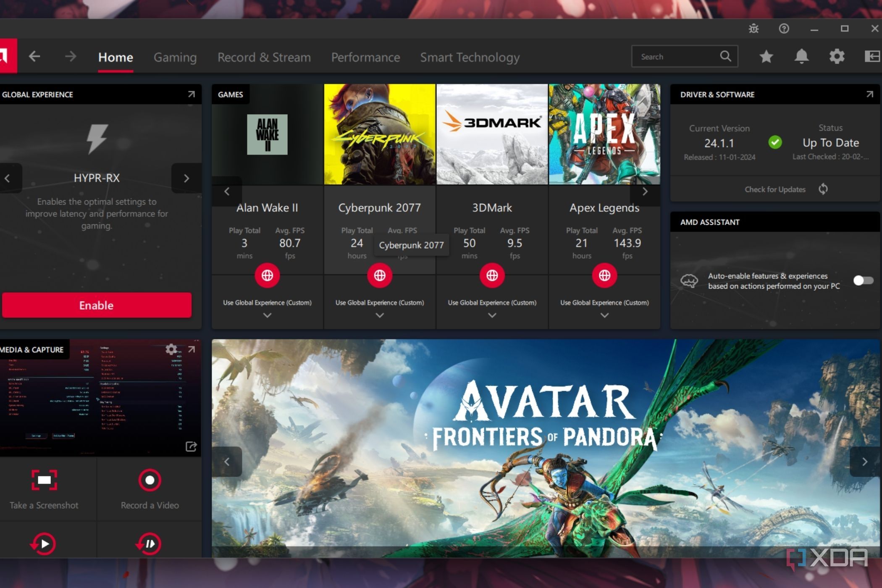Viewport: 882px width, 588px height.
Task: Open favorites star icon
Action: [766, 56]
